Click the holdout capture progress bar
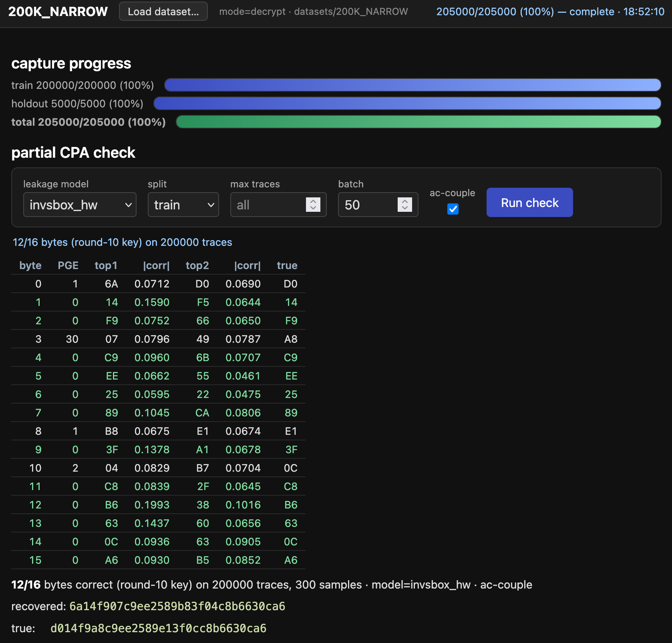The width and height of the screenshot is (672, 643). [x=407, y=103]
